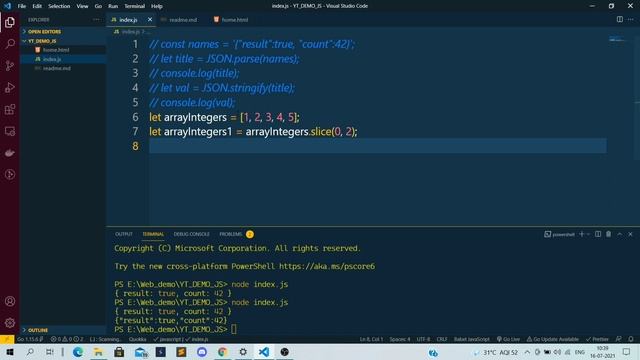640x360 pixels.
Task: Open notifications bell in status bar
Action: pos(631,339)
